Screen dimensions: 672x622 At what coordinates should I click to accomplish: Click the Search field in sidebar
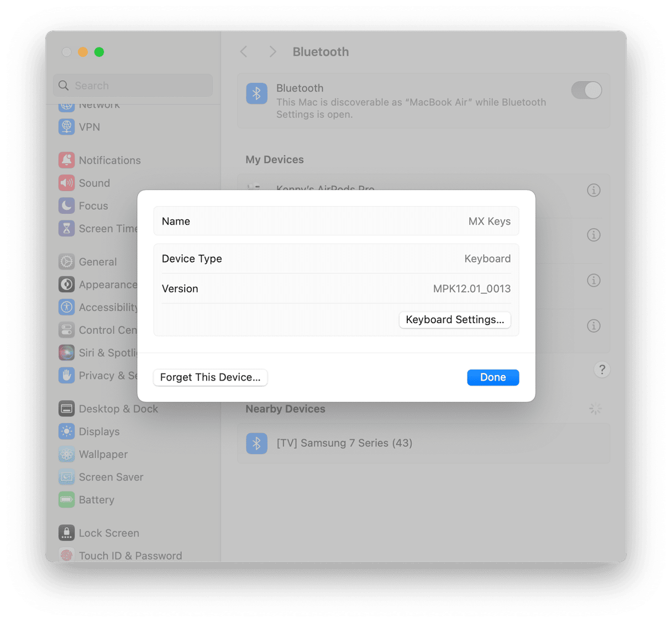click(133, 86)
